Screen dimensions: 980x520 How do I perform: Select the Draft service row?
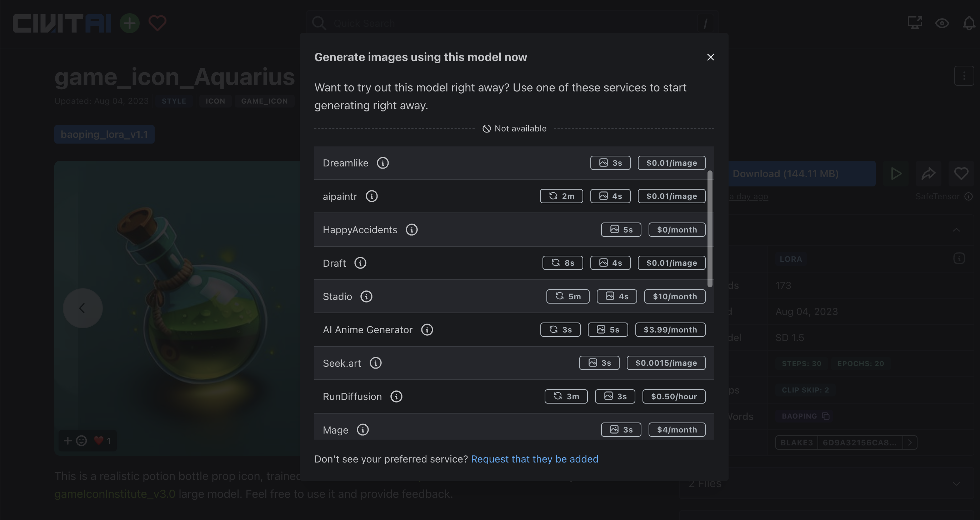(x=514, y=263)
